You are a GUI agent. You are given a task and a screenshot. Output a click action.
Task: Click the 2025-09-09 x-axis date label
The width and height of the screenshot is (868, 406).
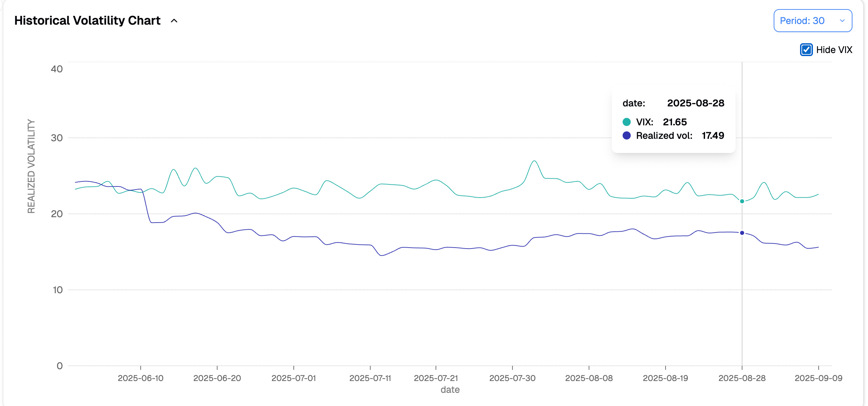pos(818,378)
